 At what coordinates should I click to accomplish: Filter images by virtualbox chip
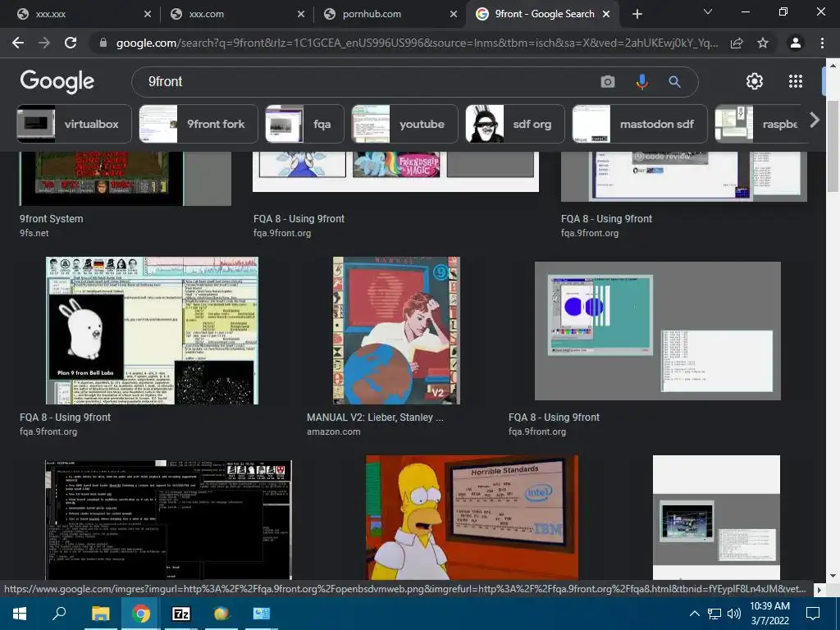click(x=74, y=124)
